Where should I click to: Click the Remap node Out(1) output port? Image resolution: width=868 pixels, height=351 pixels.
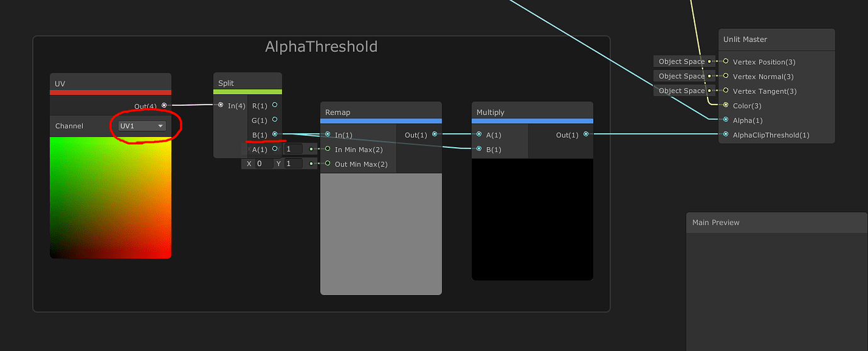click(x=435, y=135)
